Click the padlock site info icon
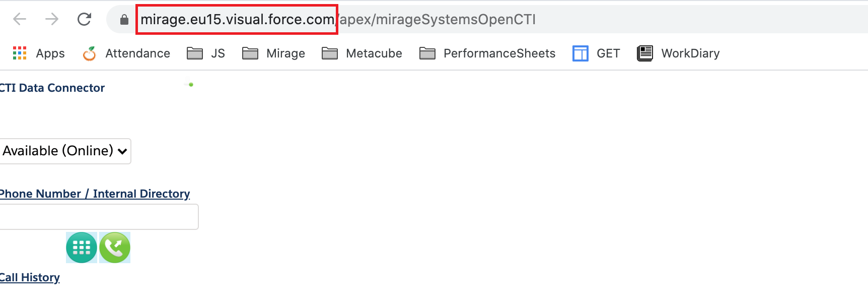868x304 pixels. [124, 20]
